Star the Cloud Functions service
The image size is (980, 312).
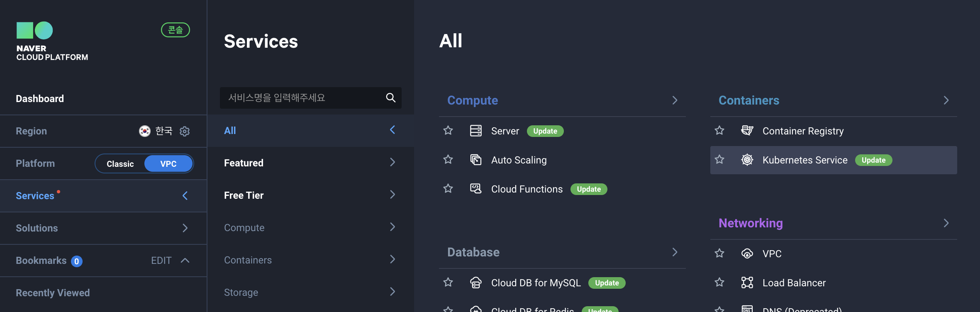coord(448,189)
